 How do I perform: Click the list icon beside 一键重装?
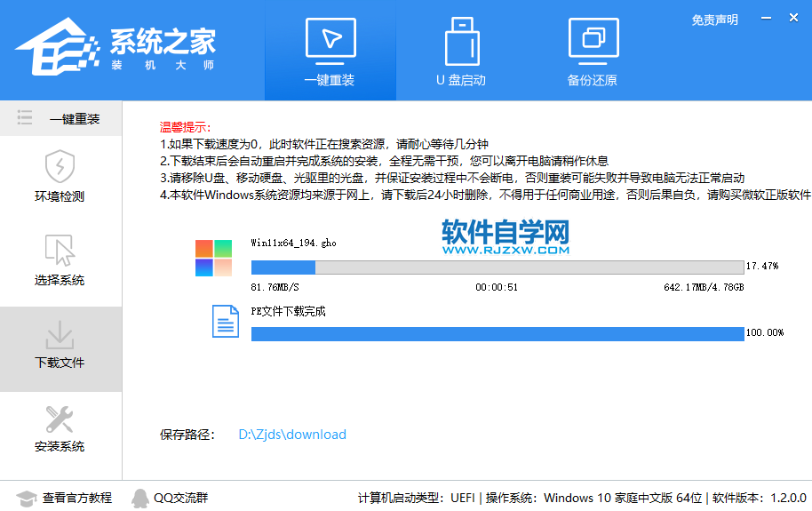[x=24, y=117]
